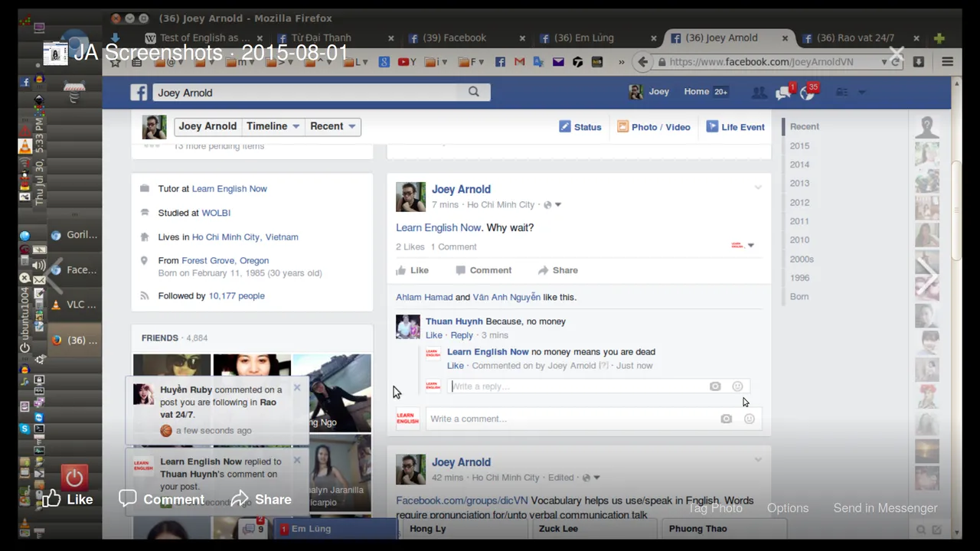Open the 10,177 people followers link
The image size is (980, 551).
click(237, 296)
